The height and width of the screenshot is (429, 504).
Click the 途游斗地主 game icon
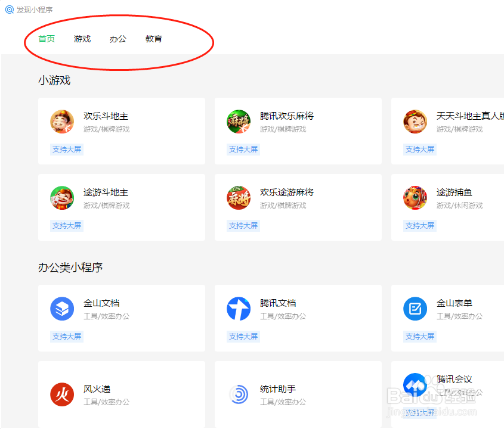[x=62, y=198]
